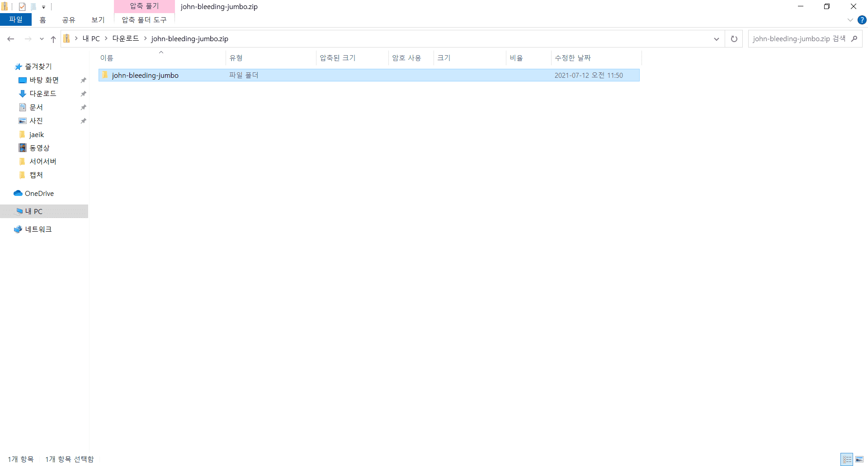This screenshot has width=868, height=466.
Task: Open the 캡처 folder in the sidebar
Action: [x=36, y=175]
